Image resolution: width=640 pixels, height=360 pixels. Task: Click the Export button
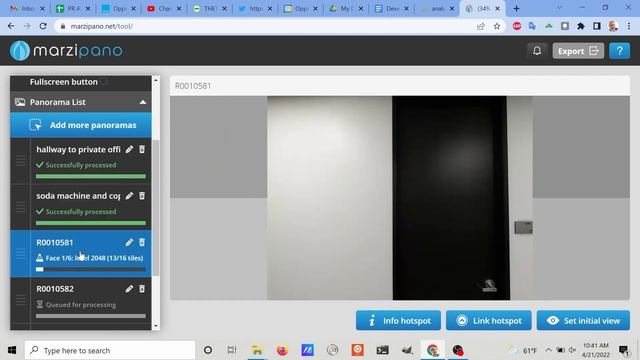pyautogui.click(x=578, y=51)
